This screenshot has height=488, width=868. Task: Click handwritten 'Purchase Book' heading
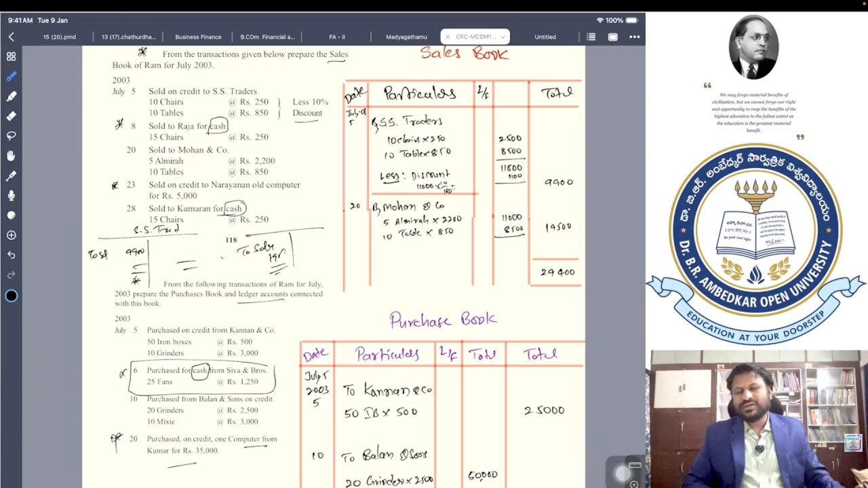[x=443, y=319]
